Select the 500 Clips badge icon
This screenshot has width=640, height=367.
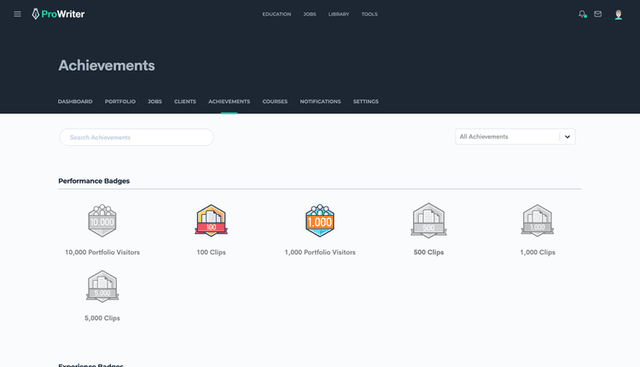(x=429, y=220)
